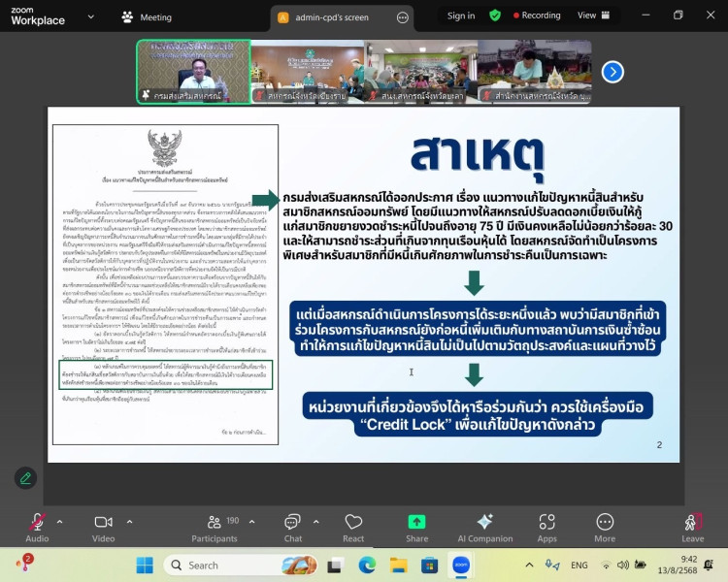Expand the audio options caret
728x582 pixels.
point(59,520)
